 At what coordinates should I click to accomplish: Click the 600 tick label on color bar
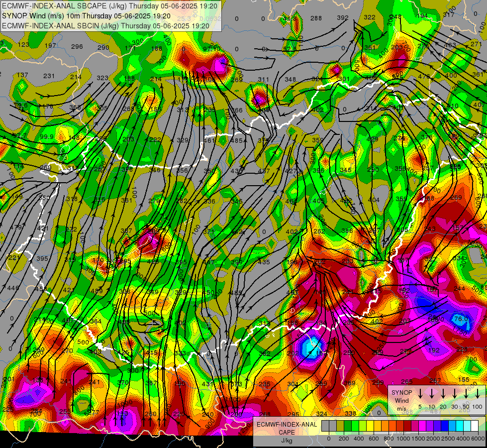[x=374, y=439]
